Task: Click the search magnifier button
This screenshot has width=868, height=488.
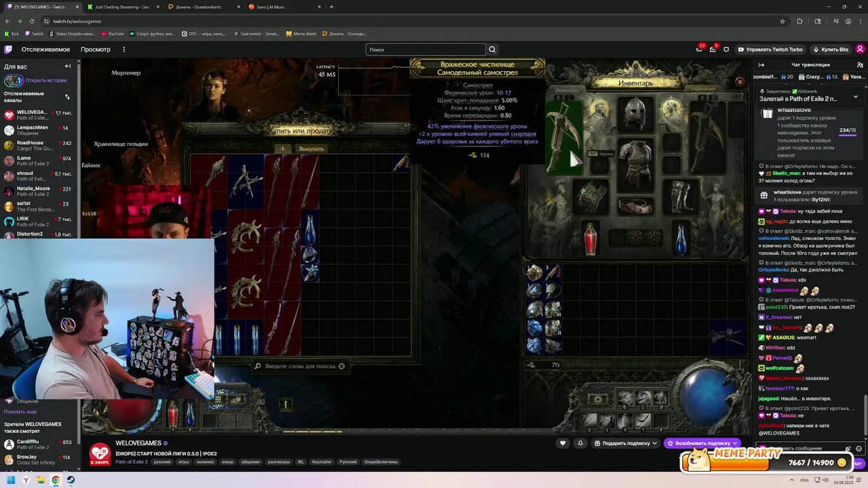Action: [x=492, y=49]
